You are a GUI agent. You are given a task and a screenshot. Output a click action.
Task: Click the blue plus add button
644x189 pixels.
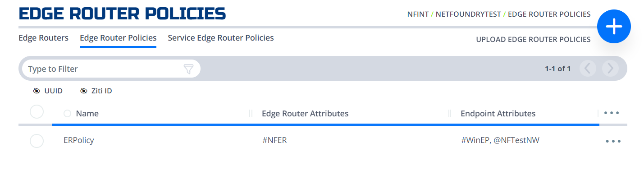614,27
